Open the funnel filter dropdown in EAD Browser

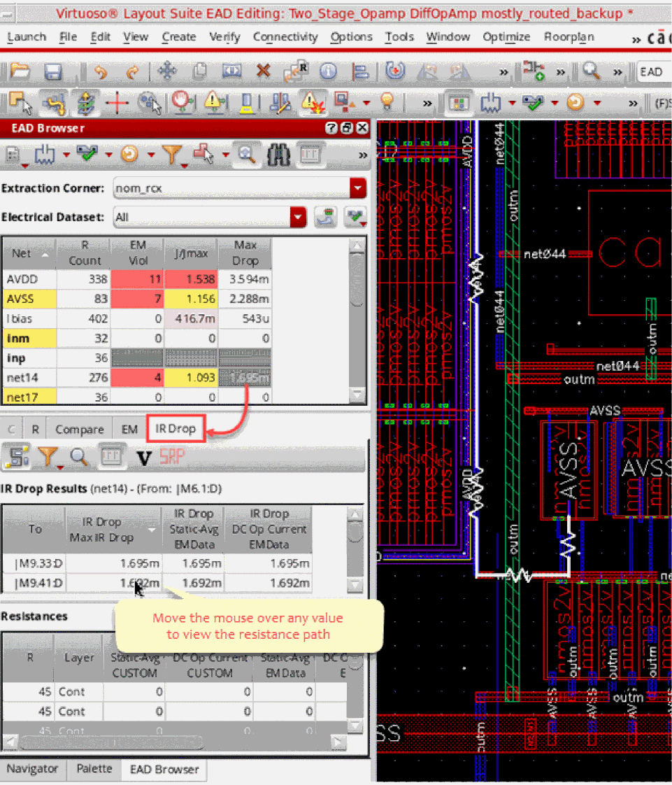[171, 153]
